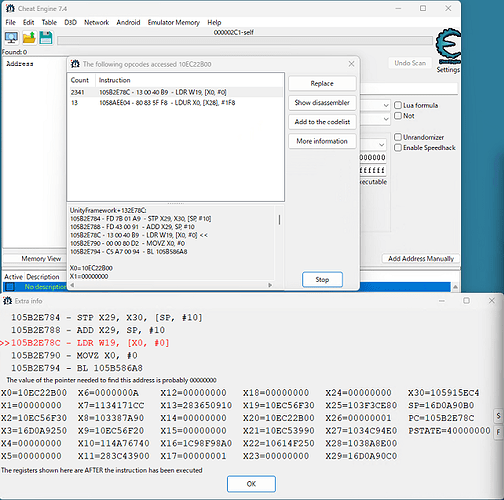This screenshot has height=500, width=504.
Task: Enable the Unrandomizer checkbox
Action: point(398,137)
